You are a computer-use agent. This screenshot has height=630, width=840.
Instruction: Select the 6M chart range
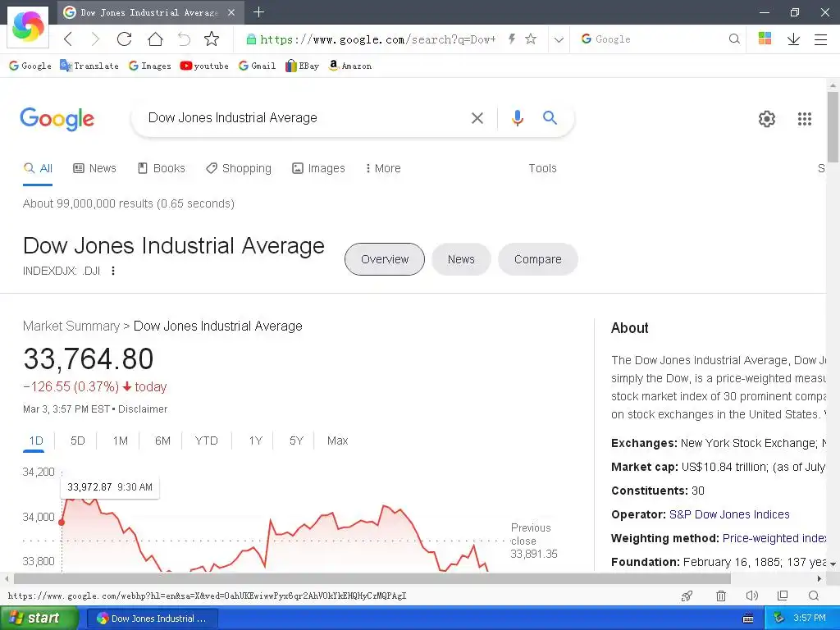click(162, 441)
